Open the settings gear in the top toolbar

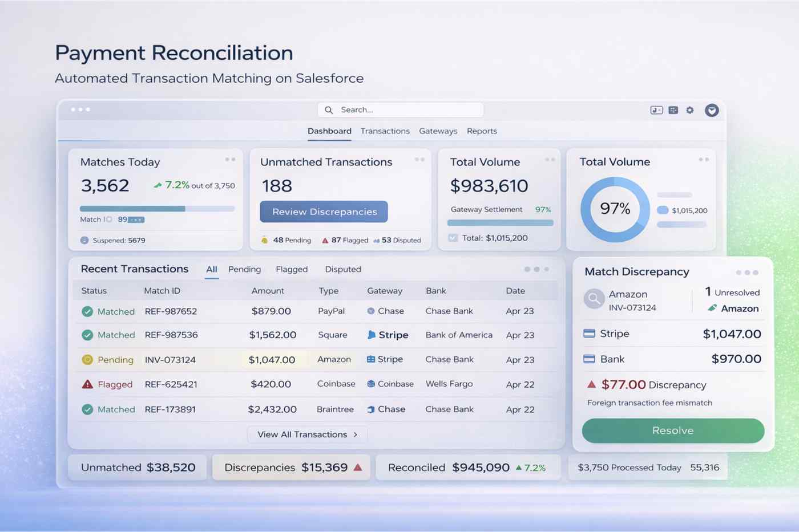[x=690, y=110]
